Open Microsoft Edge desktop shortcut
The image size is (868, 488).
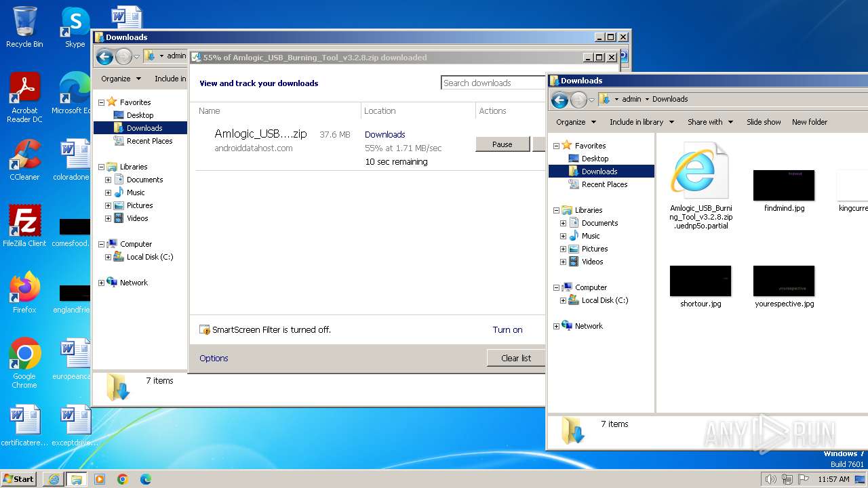click(72, 94)
